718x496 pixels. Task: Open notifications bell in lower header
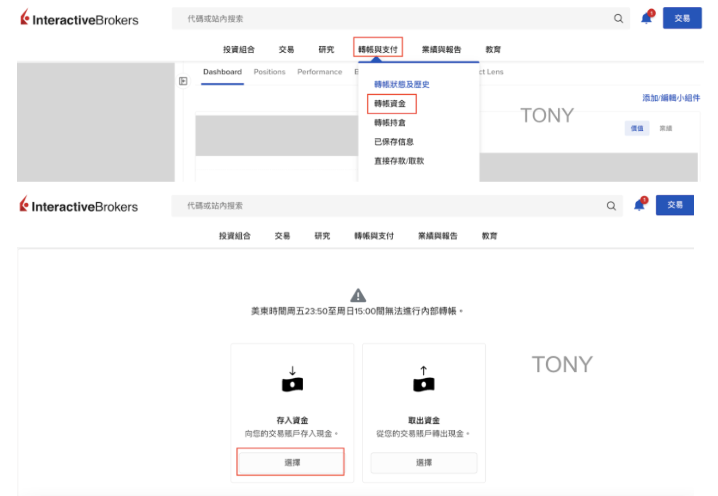(x=640, y=205)
